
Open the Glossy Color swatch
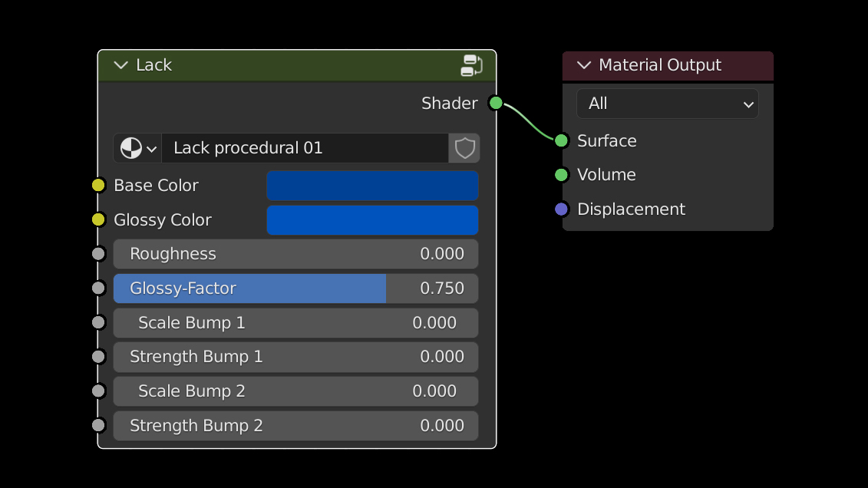point(372,220)
